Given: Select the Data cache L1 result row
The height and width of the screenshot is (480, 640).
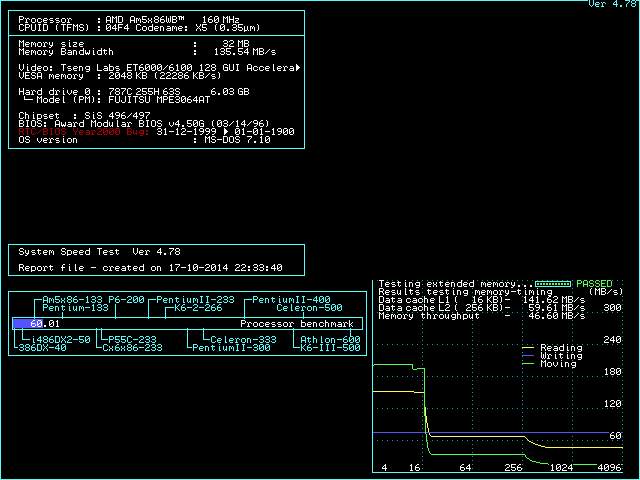Looking at the screenshot, I should click(481, 300).
